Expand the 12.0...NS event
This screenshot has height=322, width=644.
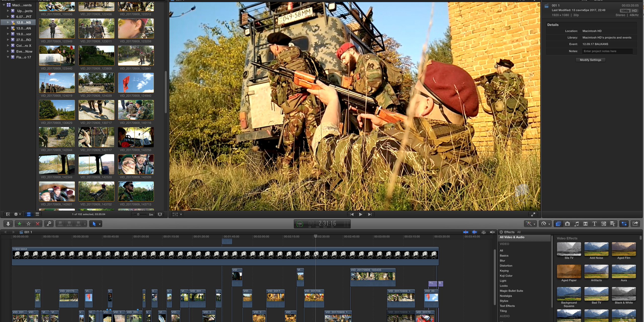(x=8, y=22)
